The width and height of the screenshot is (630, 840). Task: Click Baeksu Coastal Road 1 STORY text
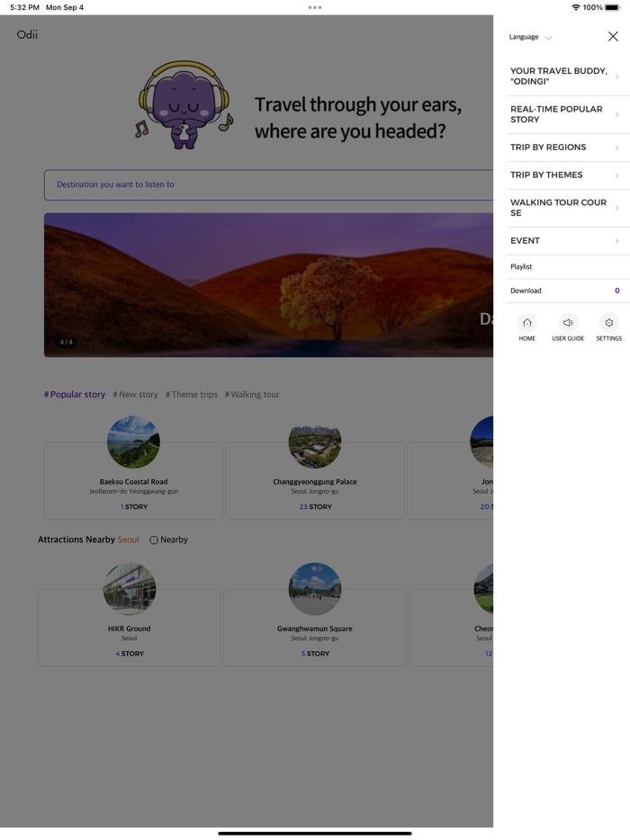point(134,506)
